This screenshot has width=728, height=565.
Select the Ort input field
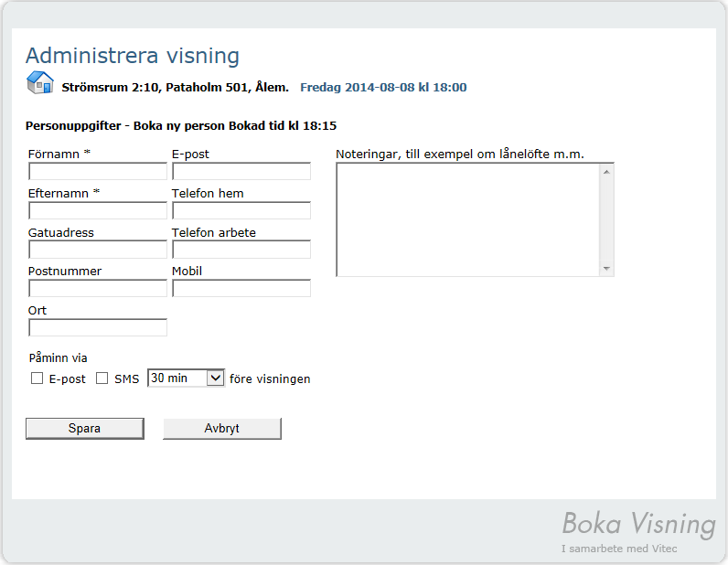[98, 327]
